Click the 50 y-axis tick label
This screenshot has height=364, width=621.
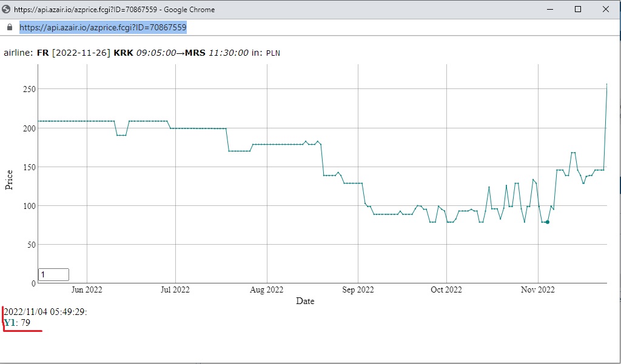point(32,245)
